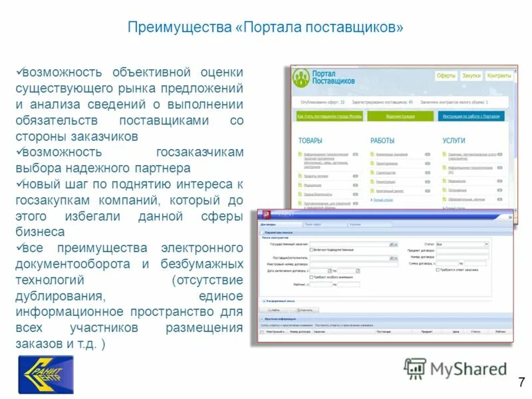Click the 'Сумма договора, с' input field
Viewport: 532px width, 399px height.
pyautogui.click(x=447, y=263)
